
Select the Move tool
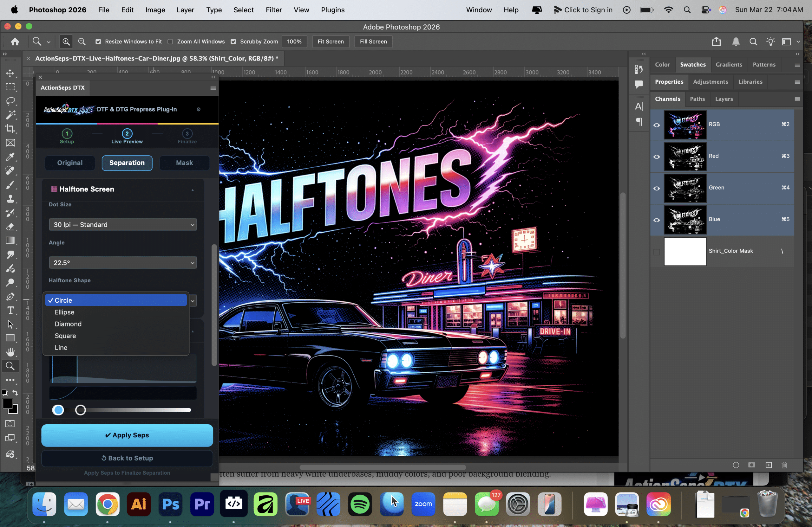[10, 73]
